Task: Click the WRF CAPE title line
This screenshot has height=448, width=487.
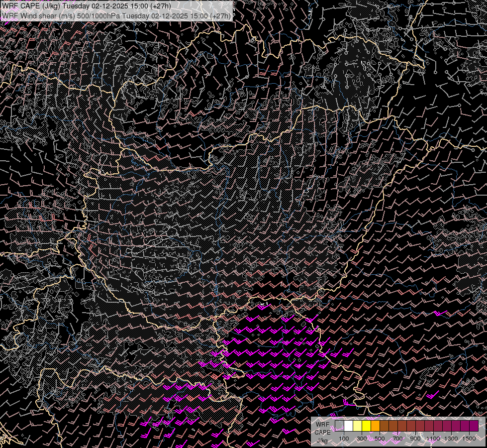Action: 86,6
